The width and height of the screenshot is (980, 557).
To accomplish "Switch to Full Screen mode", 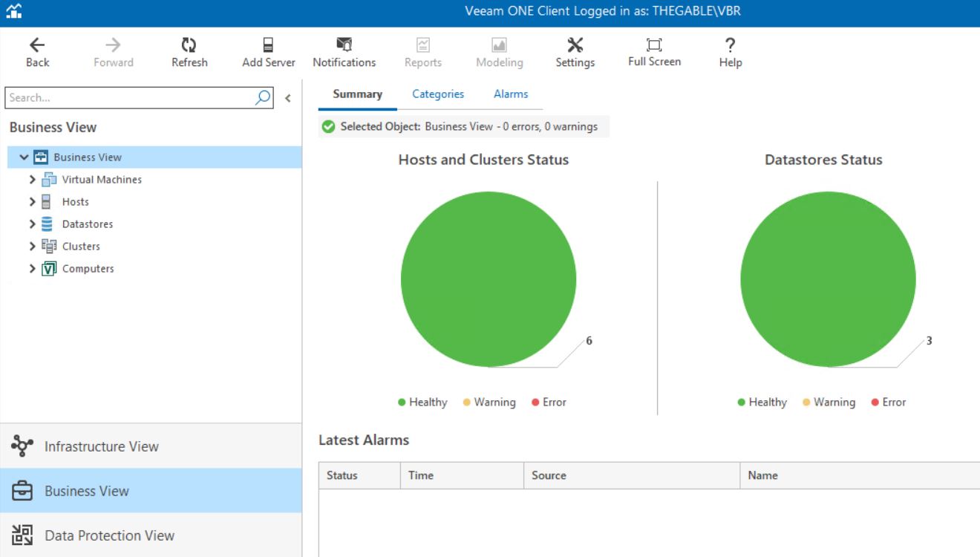I will click(654, 45).
